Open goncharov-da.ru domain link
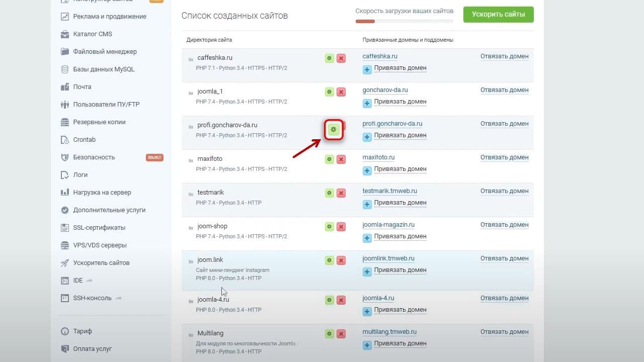This screenshot has height=362, width=644. point(385,90)
